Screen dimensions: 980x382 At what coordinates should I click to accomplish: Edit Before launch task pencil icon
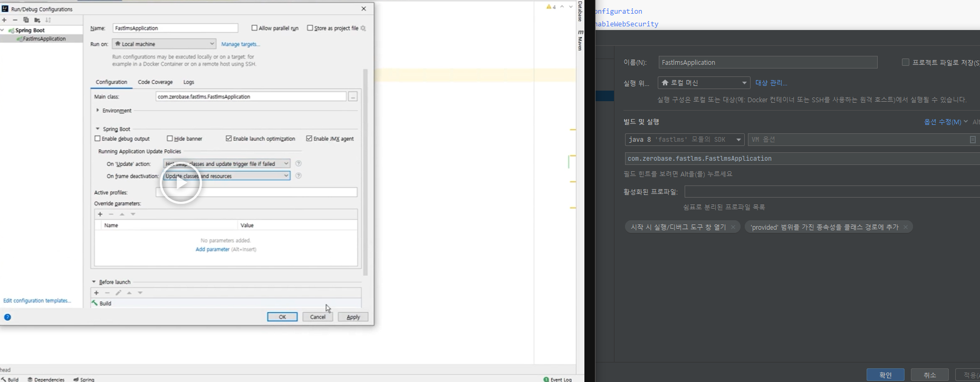(x=118, y=293)
